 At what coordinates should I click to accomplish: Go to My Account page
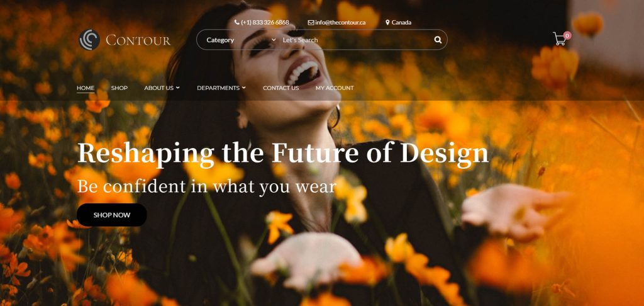335,88
